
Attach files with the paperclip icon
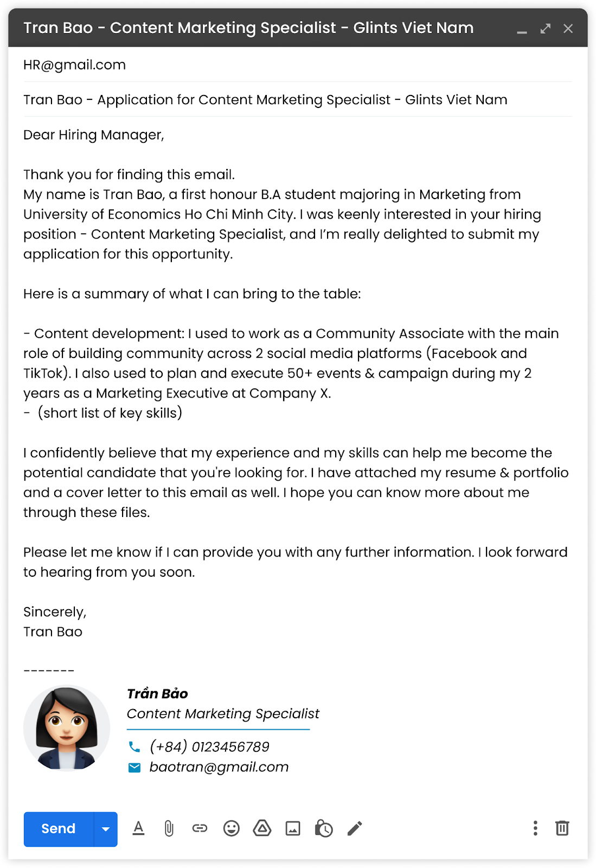[x=169, y=828]
